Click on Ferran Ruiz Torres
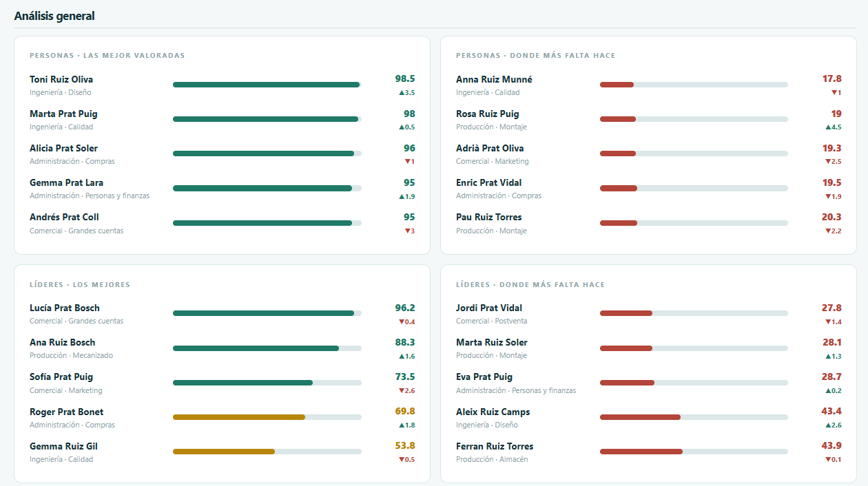The image size is (868, 486). coord(495,446)
